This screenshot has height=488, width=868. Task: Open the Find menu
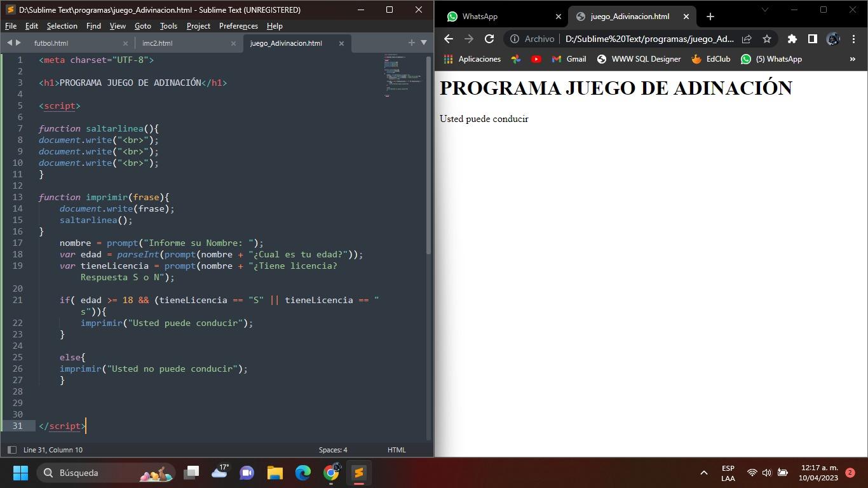(93, 26)
